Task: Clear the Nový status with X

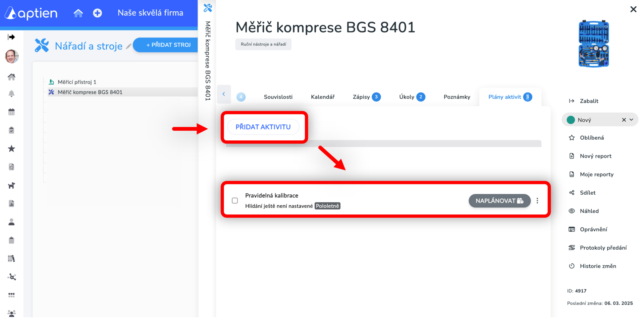Action: pos(624,120)
